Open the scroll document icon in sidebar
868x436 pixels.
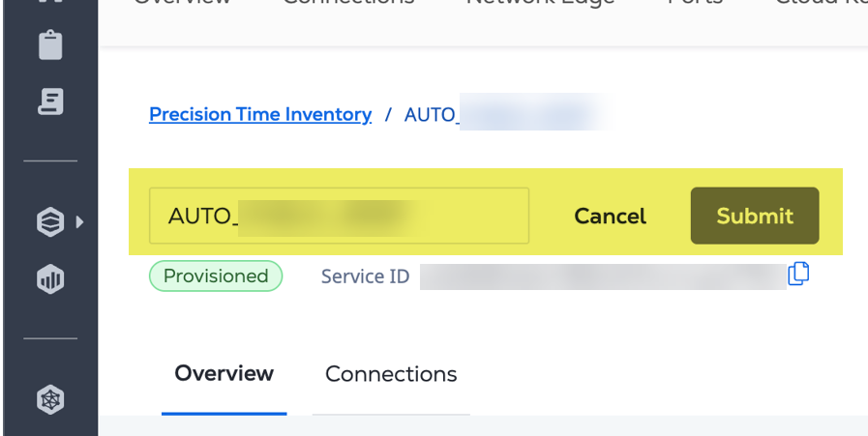(x=50, y=102)
